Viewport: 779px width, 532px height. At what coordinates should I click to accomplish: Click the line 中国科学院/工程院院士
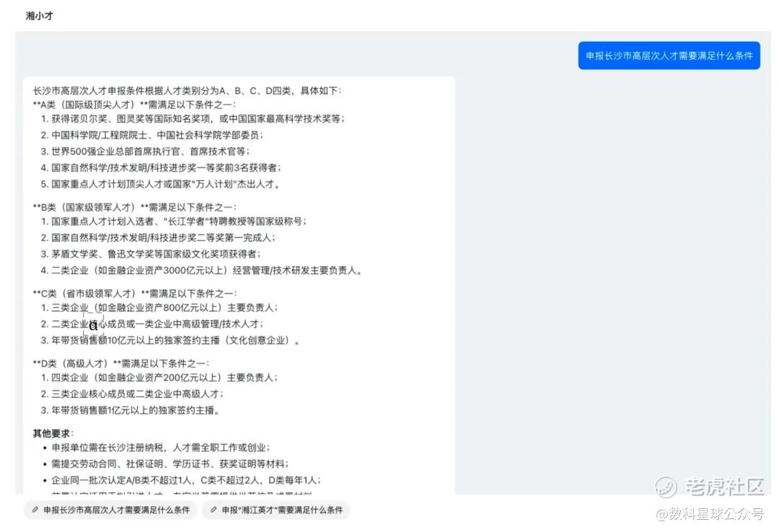[152, 135]
